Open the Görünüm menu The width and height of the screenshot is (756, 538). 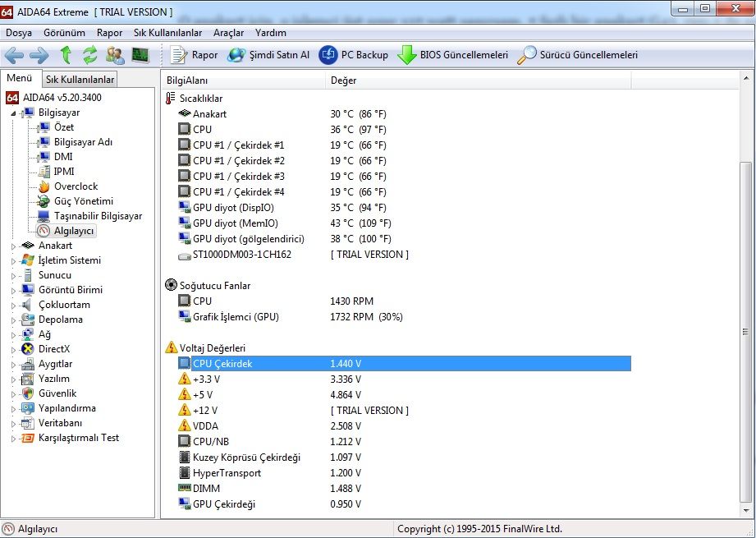(x=64, y=33)
